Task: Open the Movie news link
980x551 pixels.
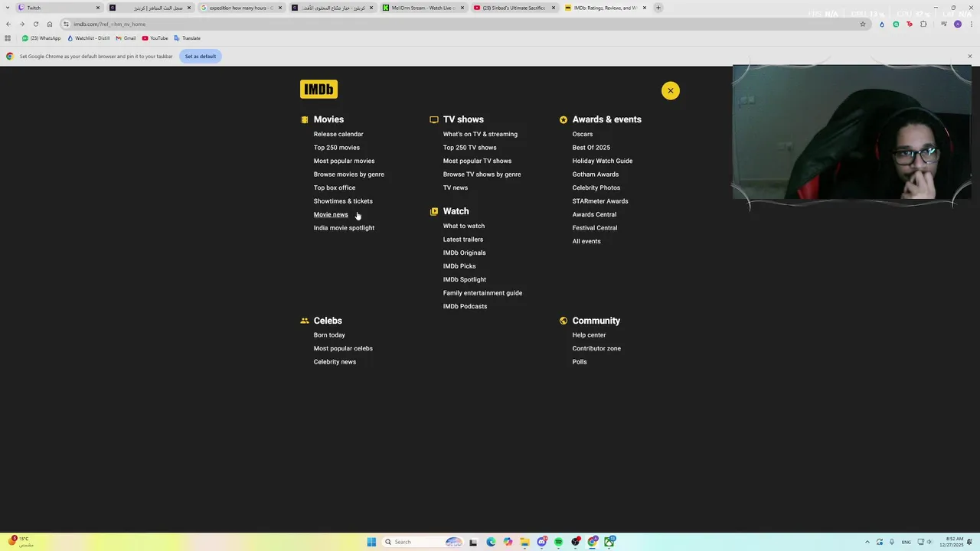Action: [x=330, y=214]
